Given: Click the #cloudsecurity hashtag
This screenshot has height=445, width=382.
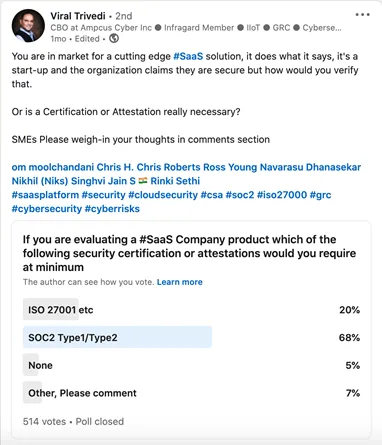Looking at the screenshot, I should [x=163, y=195].
